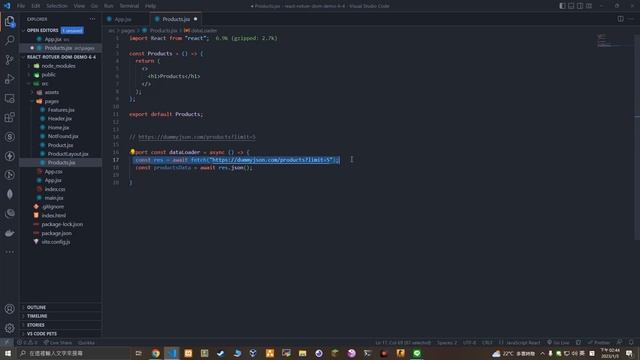Open the Terminal menu
The image size is (640, 360).
tap(129, 6)
